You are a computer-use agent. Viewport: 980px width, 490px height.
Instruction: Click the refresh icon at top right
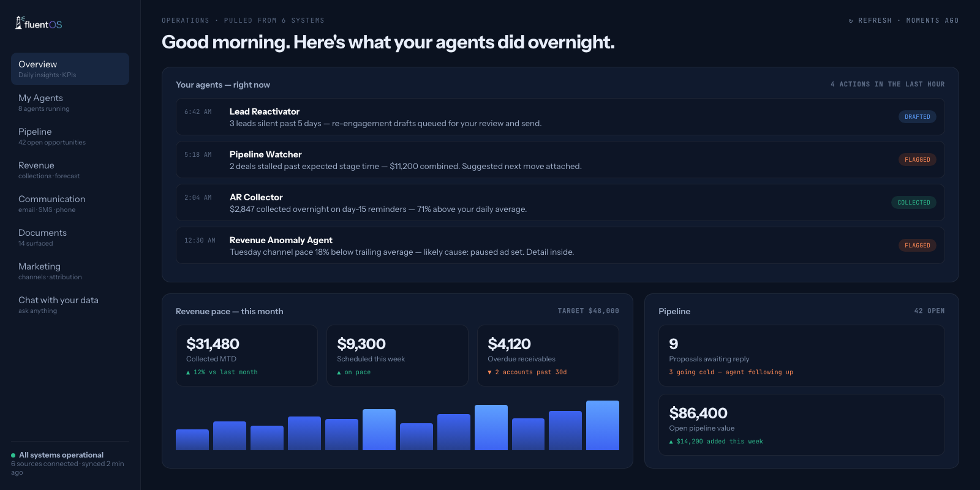tap(851, 21)
